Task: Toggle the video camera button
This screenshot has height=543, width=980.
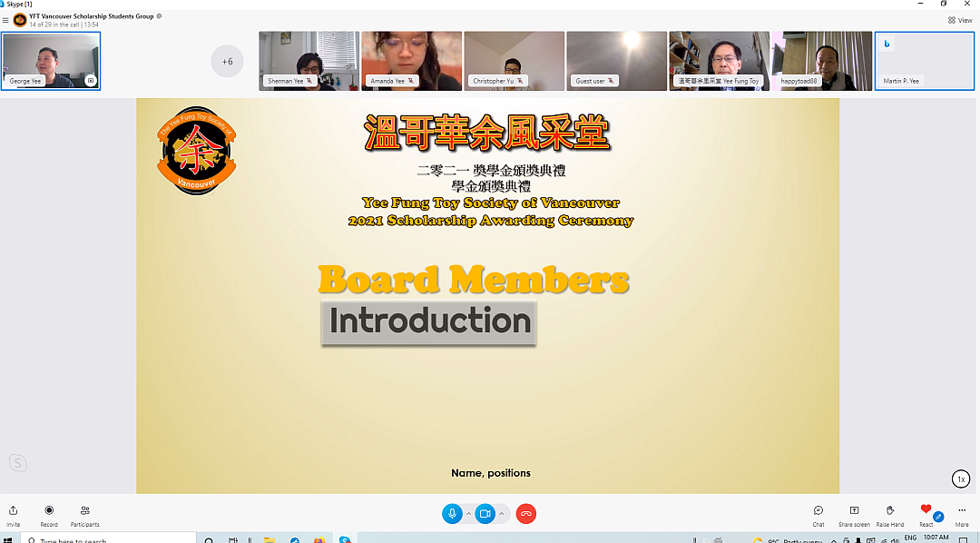Action: click(x=485, y=514)
